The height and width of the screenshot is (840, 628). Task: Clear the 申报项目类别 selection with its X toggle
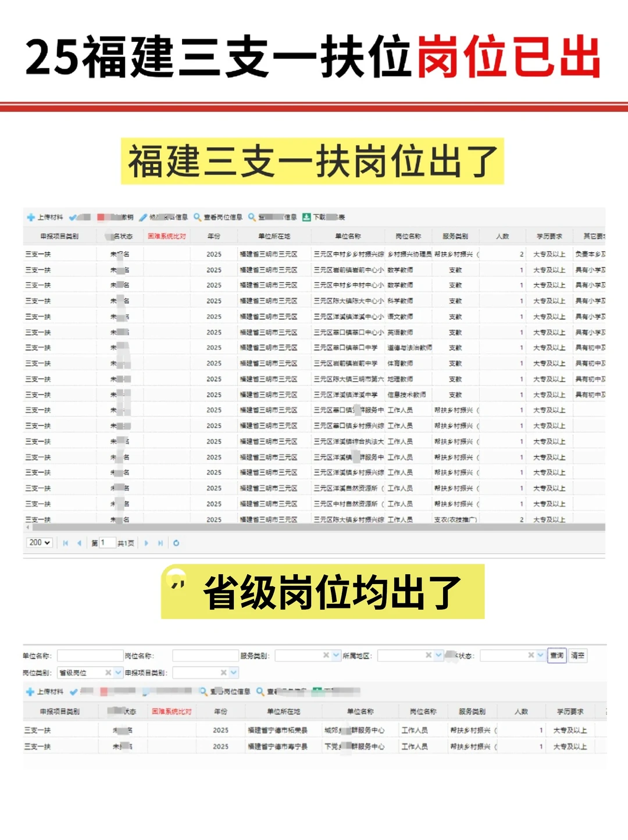point(223,672)
